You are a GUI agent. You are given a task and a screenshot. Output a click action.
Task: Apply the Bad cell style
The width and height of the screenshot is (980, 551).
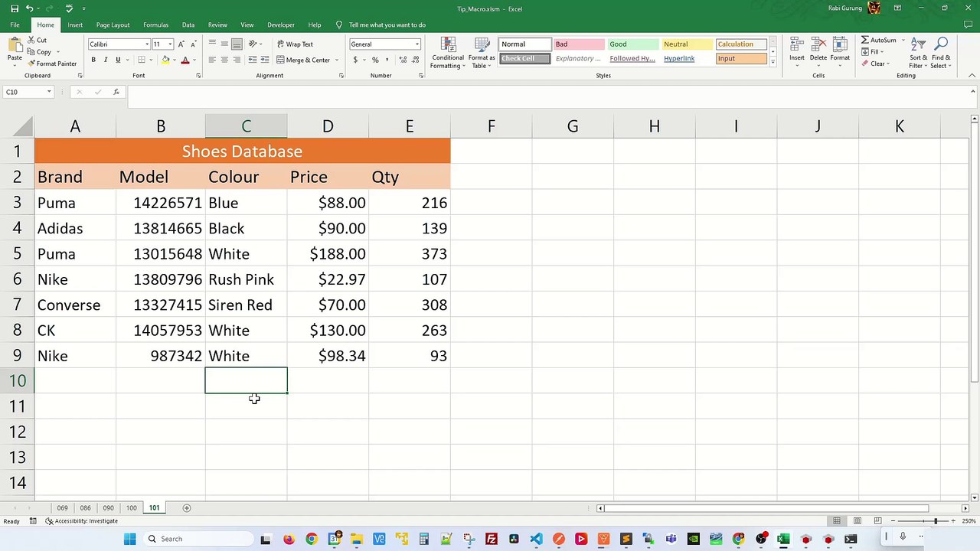point(579,44)
